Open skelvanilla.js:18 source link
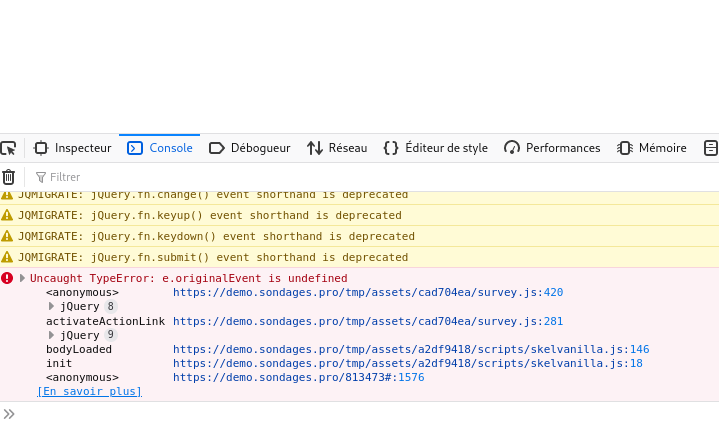Viewport: 719px width, 421px height. pyautogui.click(x=407, y=363)
